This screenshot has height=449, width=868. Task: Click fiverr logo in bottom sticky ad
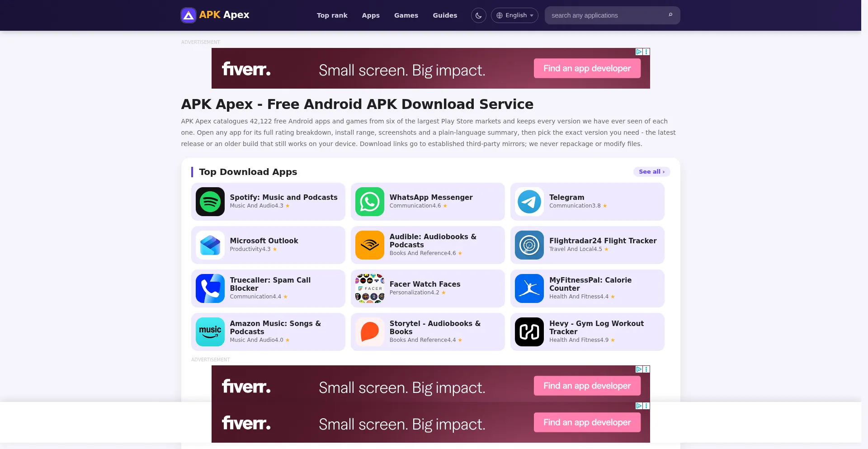(246, 423)
